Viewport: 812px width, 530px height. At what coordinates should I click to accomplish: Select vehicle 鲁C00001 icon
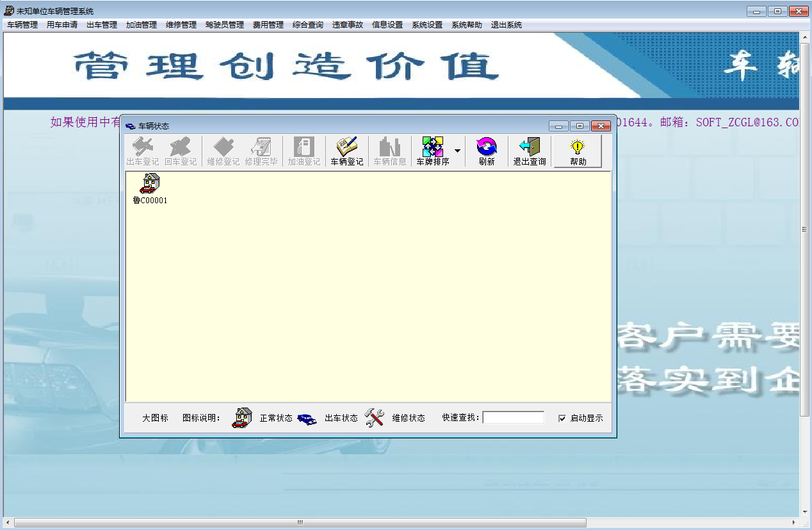(x=150, y=183)
